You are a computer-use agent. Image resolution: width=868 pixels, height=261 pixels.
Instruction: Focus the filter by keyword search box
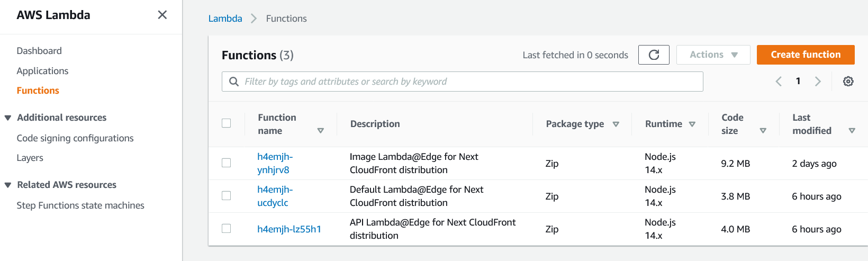pos(462,82)
